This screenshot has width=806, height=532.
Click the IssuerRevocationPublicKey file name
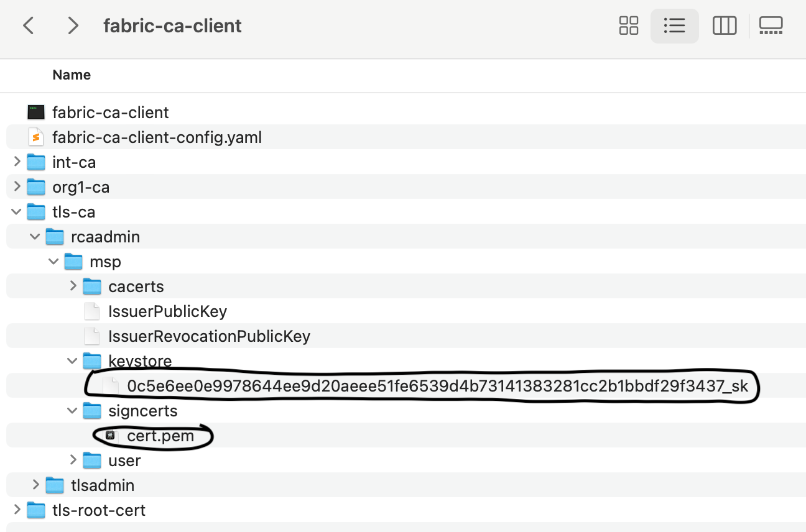click(x=210, y=336)
